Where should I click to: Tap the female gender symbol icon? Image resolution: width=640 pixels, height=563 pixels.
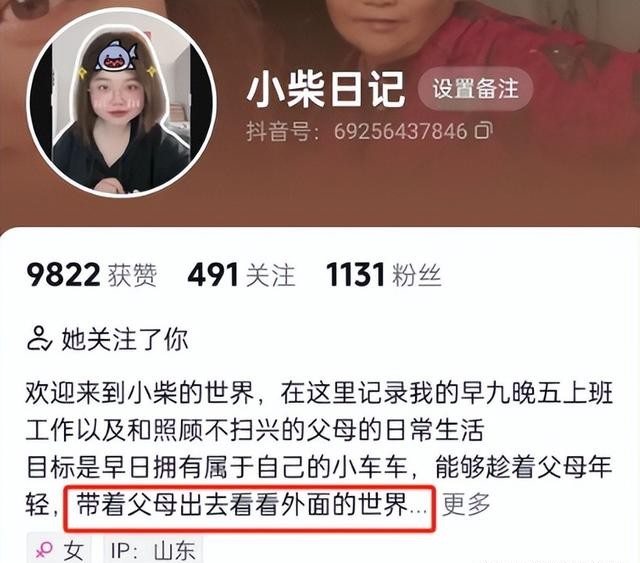44,550
